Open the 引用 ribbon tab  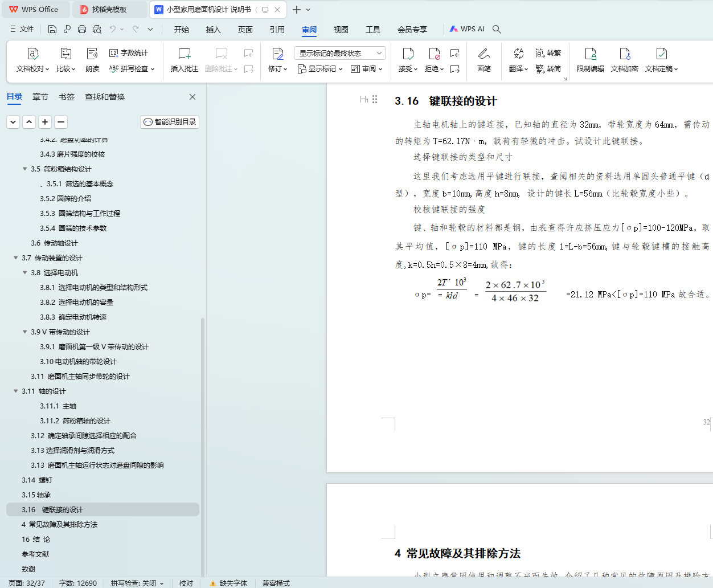point(277,30)
